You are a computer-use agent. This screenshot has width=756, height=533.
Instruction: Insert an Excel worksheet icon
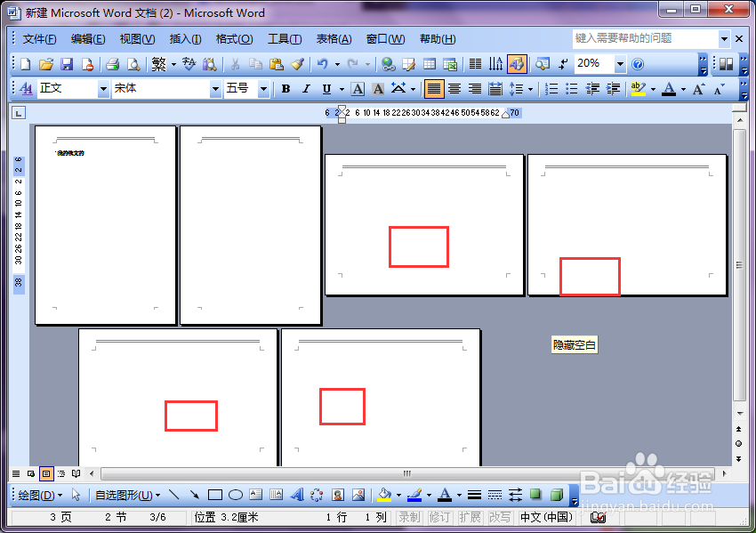point(450,64)
